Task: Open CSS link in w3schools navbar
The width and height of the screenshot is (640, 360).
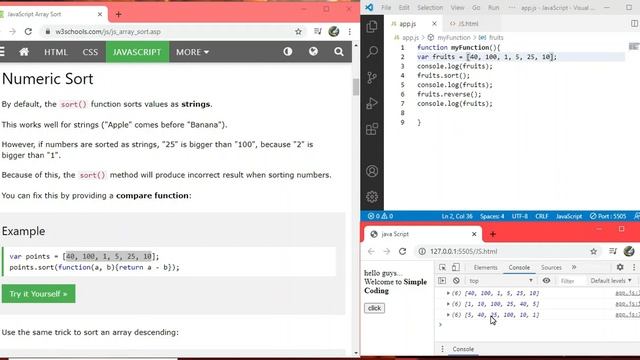Action: [x=90, y=52]
